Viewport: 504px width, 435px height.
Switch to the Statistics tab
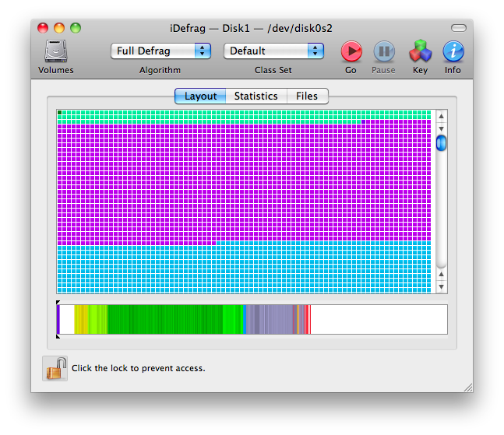click(x=256, y=96)
